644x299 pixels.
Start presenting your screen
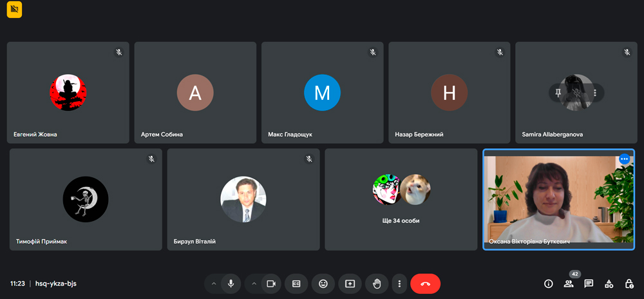click(350, 284)
